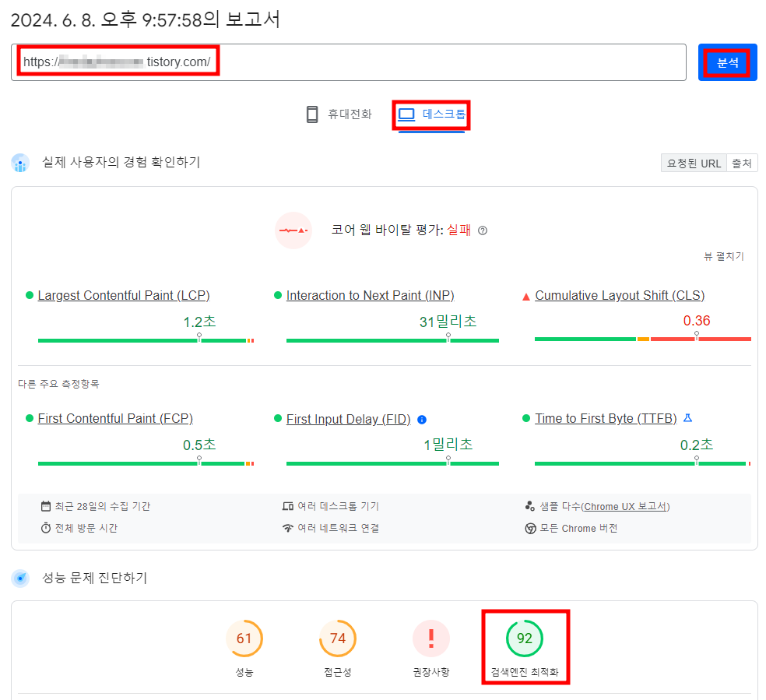Click the icon beside 성능 문제 진단하기

pos(19,578)
